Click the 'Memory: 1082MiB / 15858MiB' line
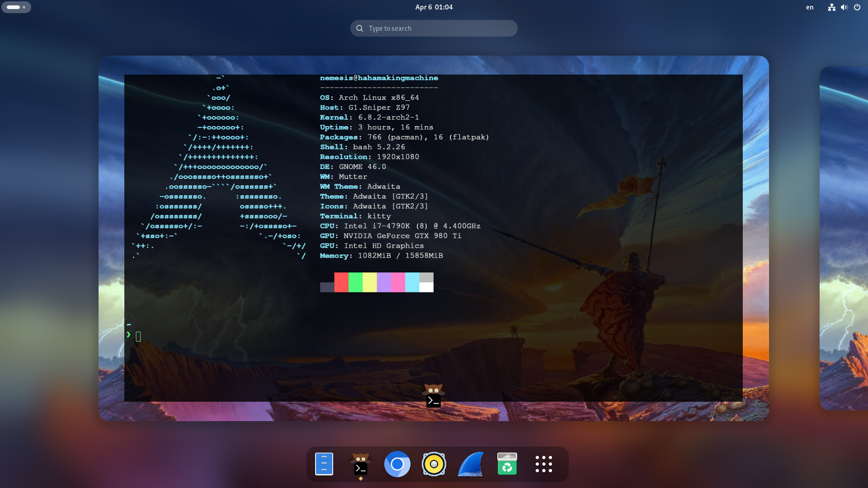868x488 pixels. click(381, 256)
